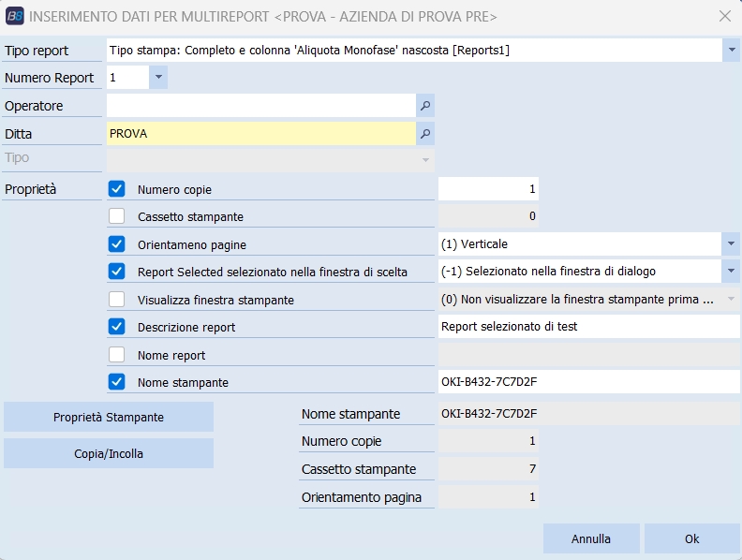Toggle the Visualizza finestra stampante checkbox
742x560 pixels.
tap(117, 300)
